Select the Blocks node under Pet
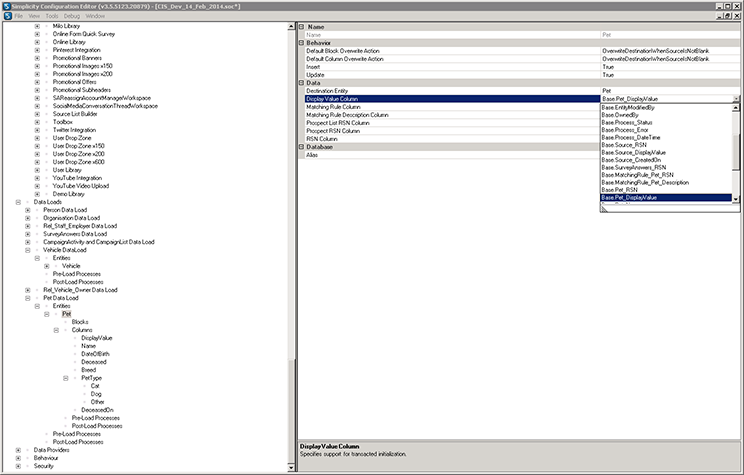The width and height of the screenshot is (744, 475). click(80, 322)
